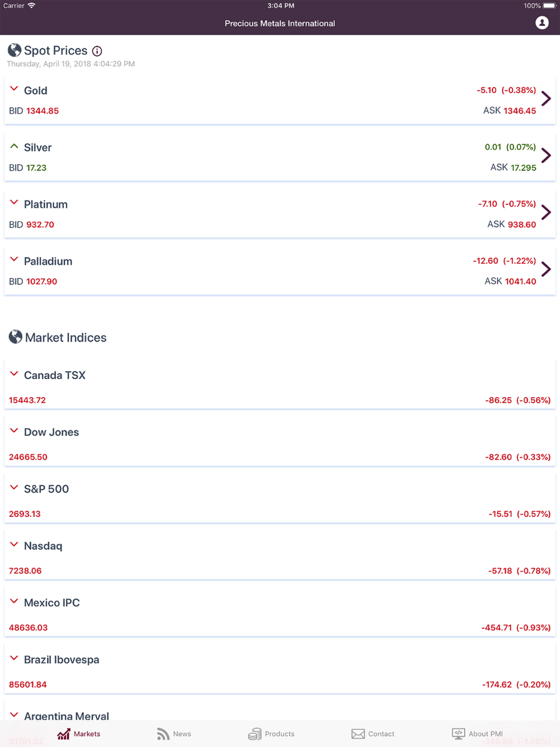Open the user profile icon
The image size is (560, 747).
[x=542, y=23]
